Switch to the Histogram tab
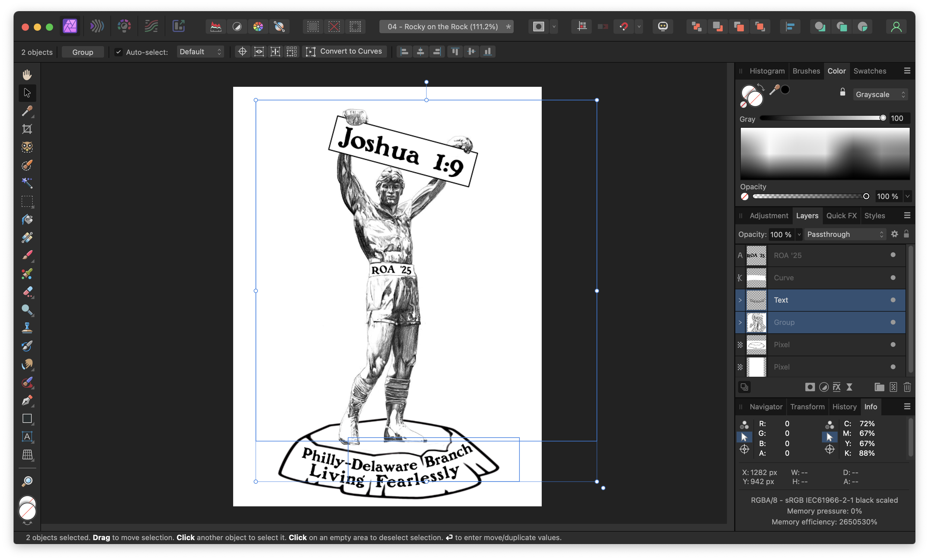The image size is (929, 560). point(767,71)
